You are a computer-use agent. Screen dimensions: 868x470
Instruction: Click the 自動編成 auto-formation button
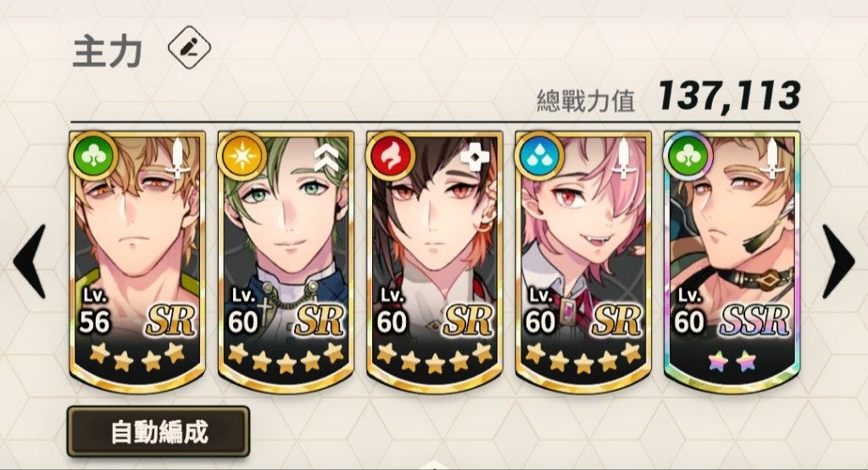tap(159, 432)
